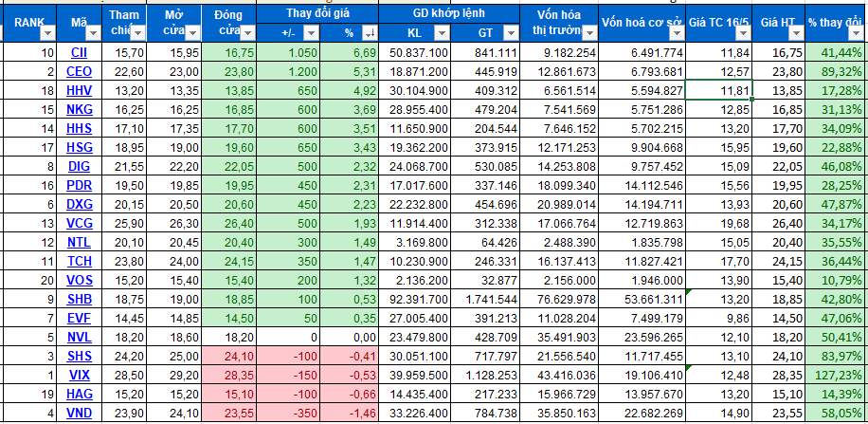The width and height of the screenshot is (868, 424).
Task: Select the cell showing 1.128.253
Action: pos(484,375)
